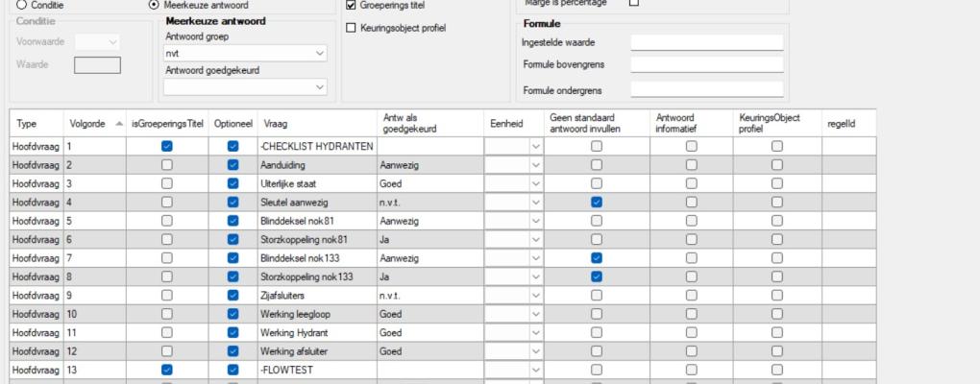Image resolution: width=980 pixels, height=384 pixels.
Task: Toggle isGroeperingsTitel for the -CHECKLIST HYDRANTEN row
Action: tap(167, 147)
